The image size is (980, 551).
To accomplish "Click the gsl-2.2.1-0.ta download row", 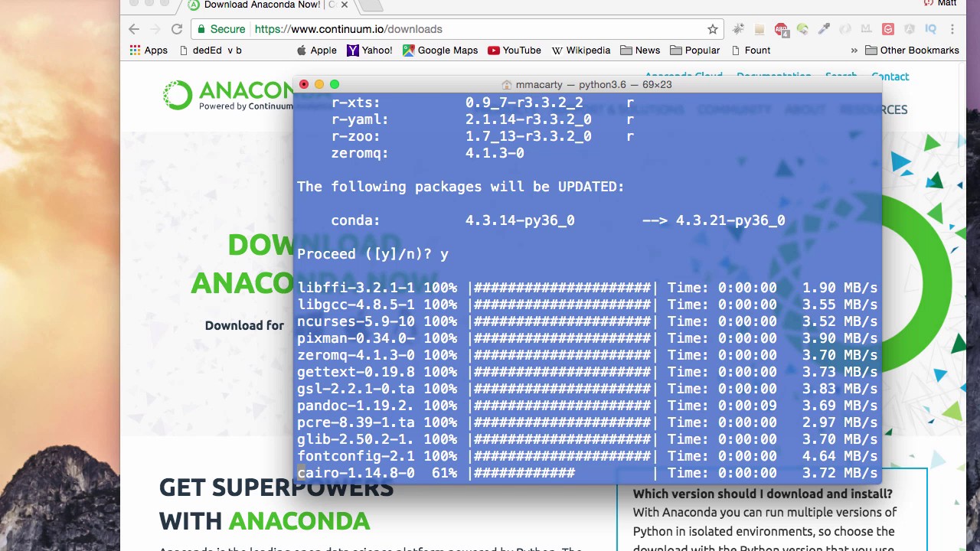I will point(587,389).
